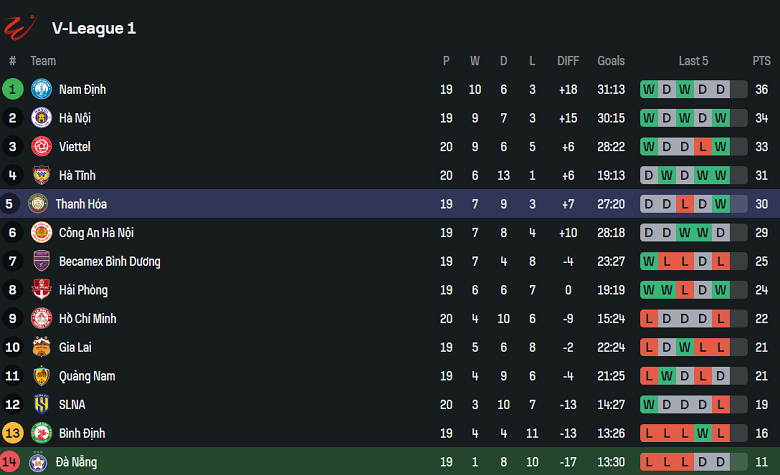
Task: Click Nam Định's first Last 5 result
Action: 649,89
